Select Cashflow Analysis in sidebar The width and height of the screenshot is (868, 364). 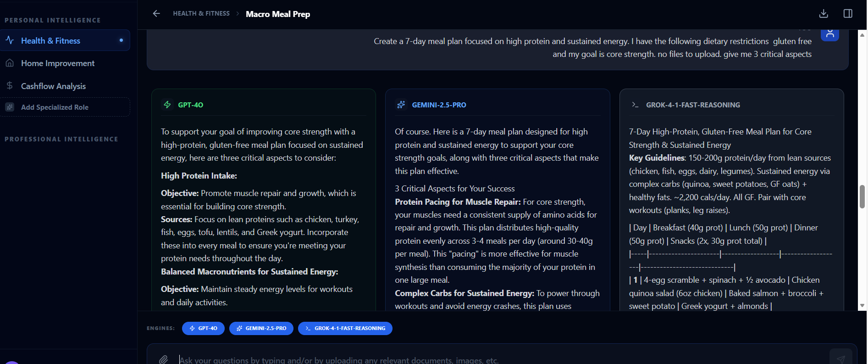[53, 86]
